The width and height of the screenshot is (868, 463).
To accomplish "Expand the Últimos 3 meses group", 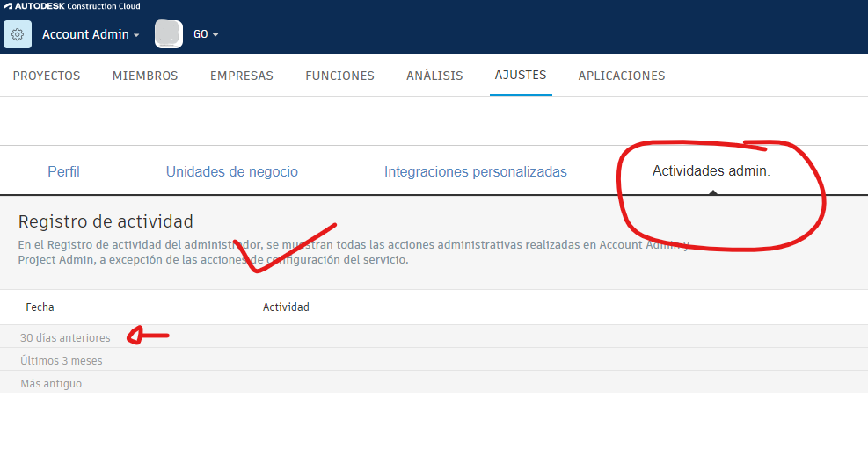I will [434, 360].
